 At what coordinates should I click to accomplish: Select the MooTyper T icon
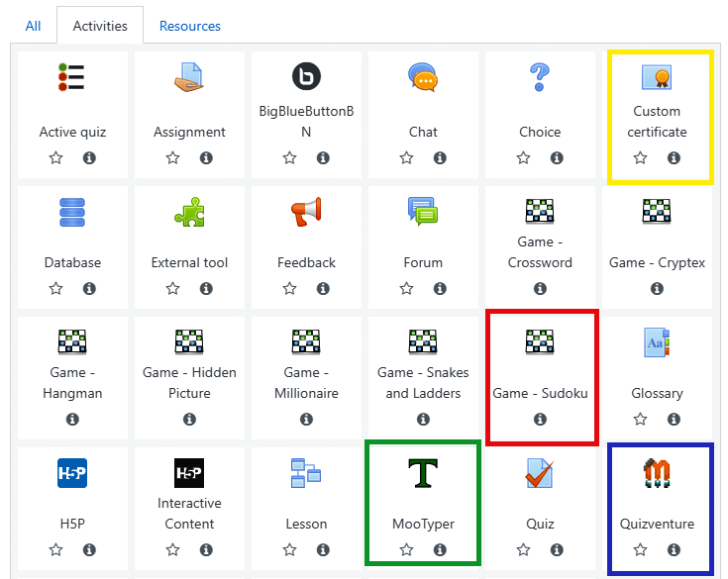423,473
